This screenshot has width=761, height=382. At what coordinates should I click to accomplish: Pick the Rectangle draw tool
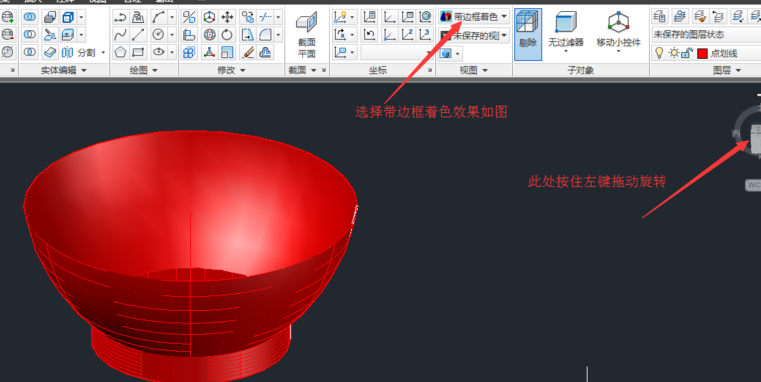[138, 51]
